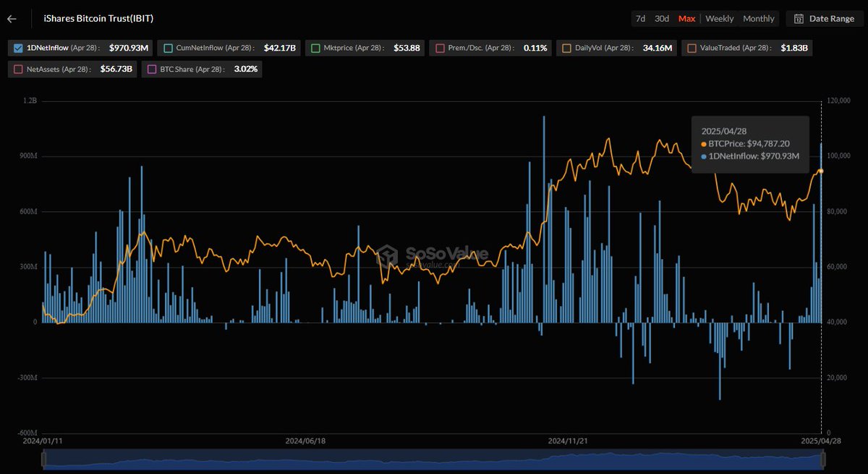Switch to Weekly aggregation
Screen dimensions: 868x474
pyautogui.click(x=720, y=19)
